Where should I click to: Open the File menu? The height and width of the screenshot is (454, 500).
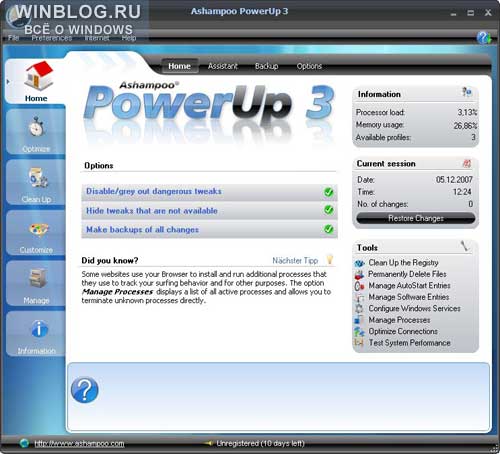(x=13, y=38)
